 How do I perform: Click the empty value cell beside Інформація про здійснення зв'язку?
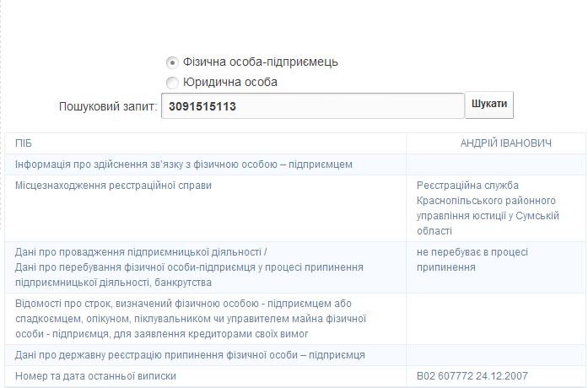[495, 164]
